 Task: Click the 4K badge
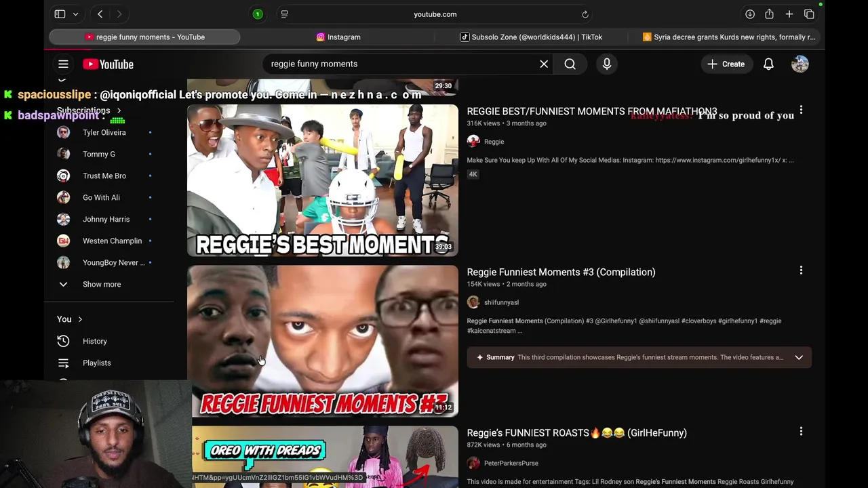(473, 174)
